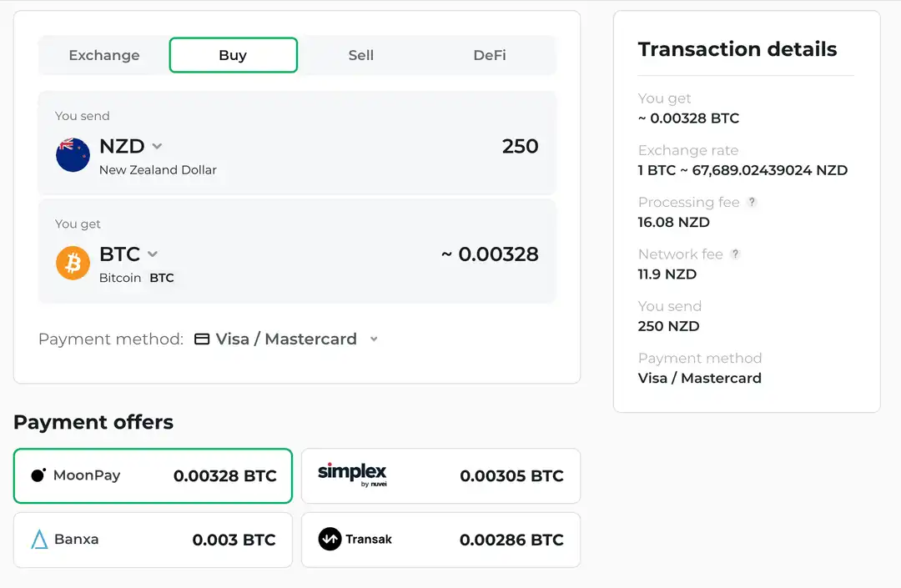Click the 250 amount input field
Image resolution: width=901 pixels, height=588 pixels.
[520, 146]
